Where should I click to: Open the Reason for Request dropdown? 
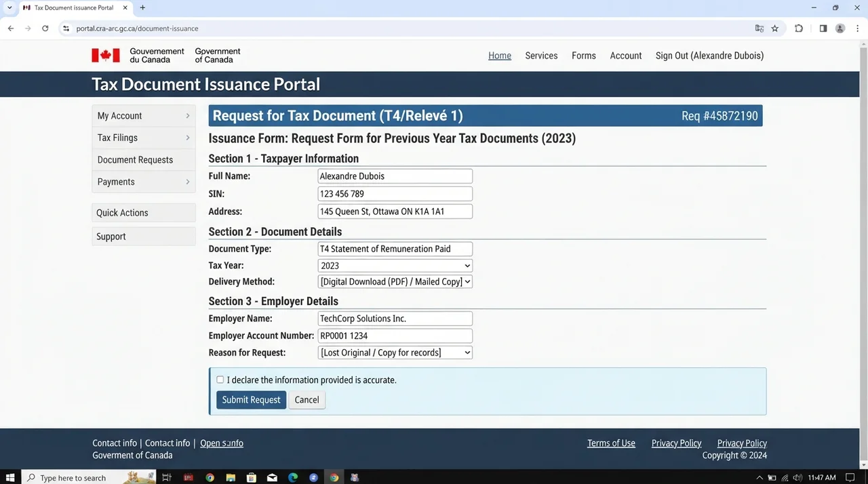pos(395,352)
